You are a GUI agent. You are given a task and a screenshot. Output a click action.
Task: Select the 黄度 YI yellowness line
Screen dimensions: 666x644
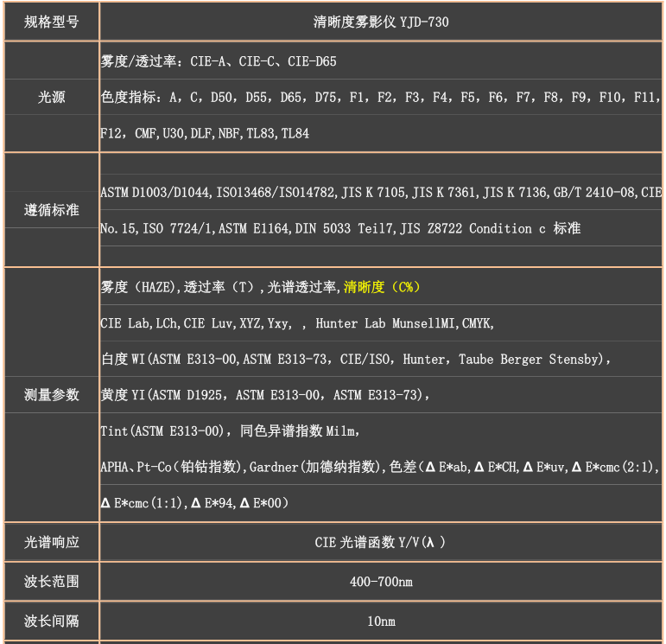(265, 395)
